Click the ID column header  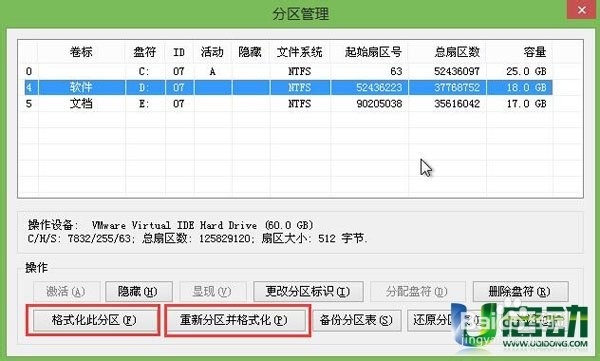click(179, 52)
